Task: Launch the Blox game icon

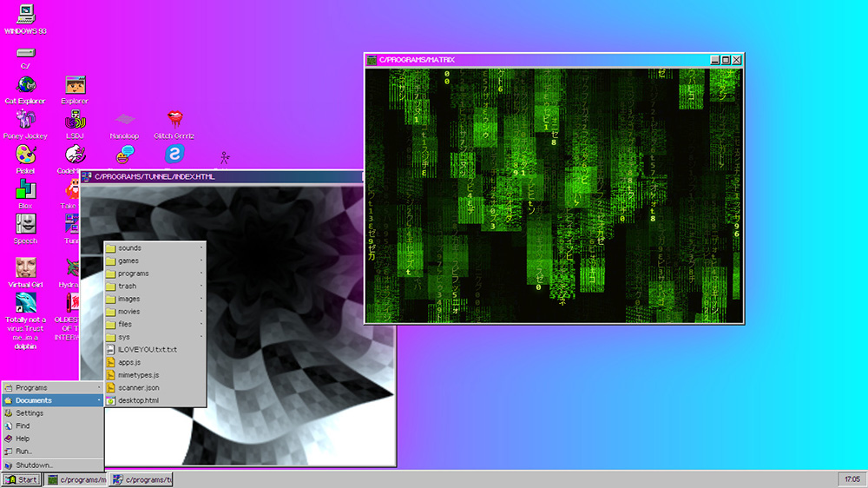Action: (x=25, y=195)
